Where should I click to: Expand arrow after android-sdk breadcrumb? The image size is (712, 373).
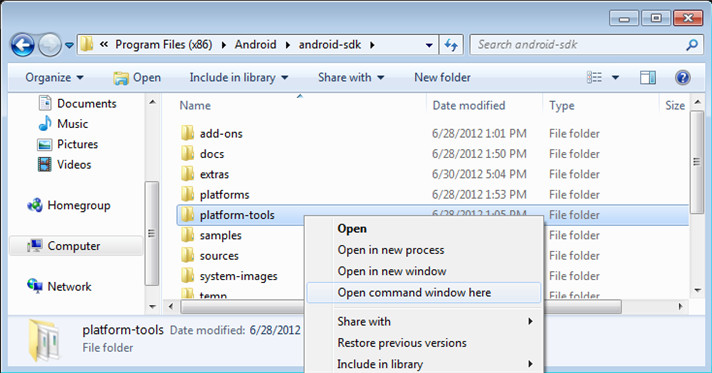(372, 45)
